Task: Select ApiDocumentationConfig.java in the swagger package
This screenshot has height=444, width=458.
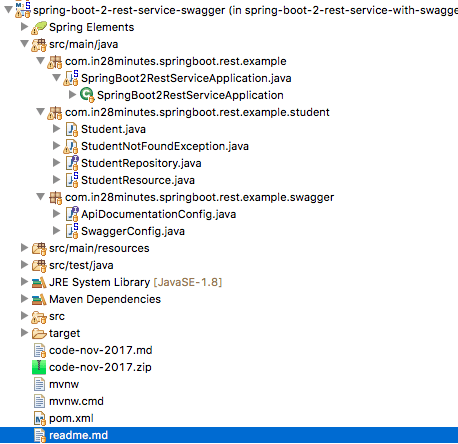Action: [x=159, y=215]
